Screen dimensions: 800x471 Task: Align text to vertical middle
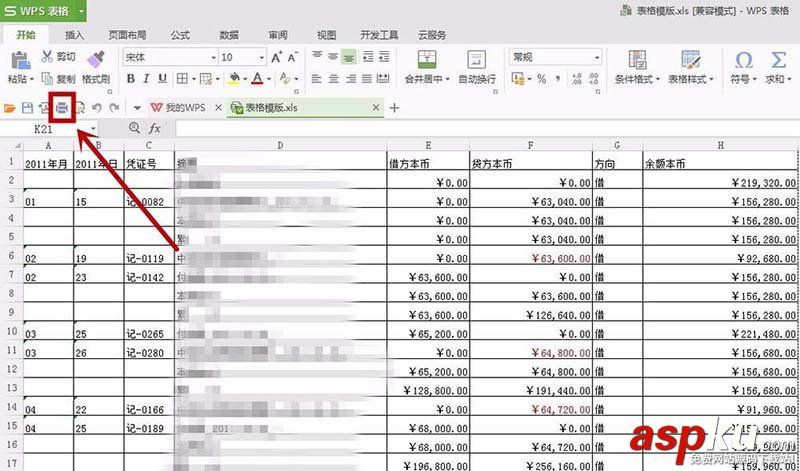point(333,56)
